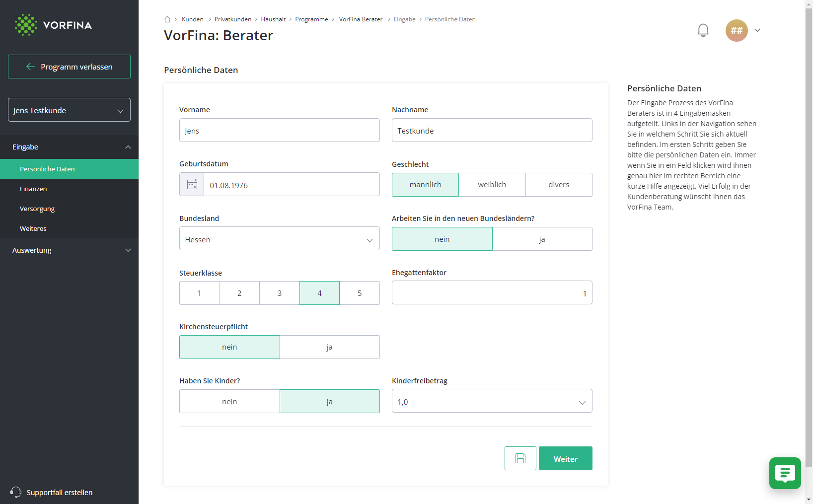Click the Weiter button

566,458
